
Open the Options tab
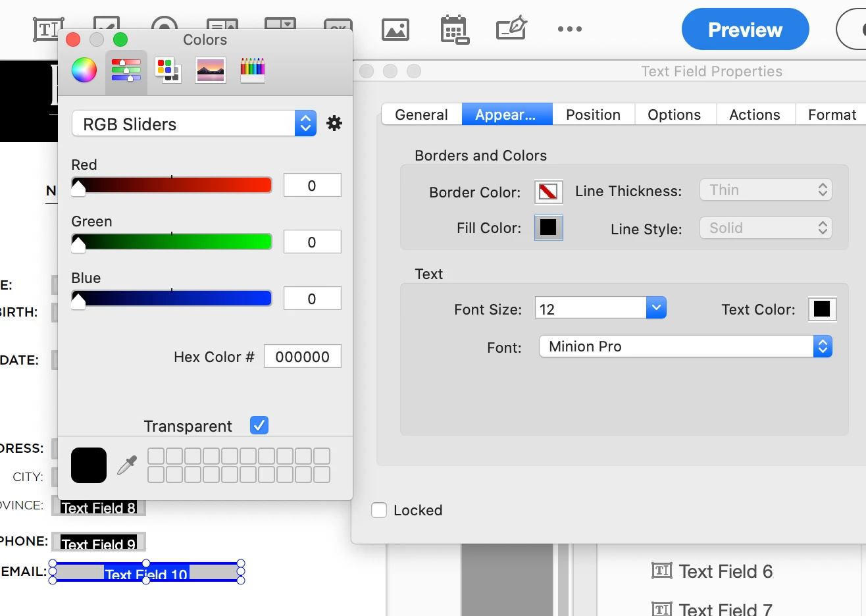pos(675,115)
